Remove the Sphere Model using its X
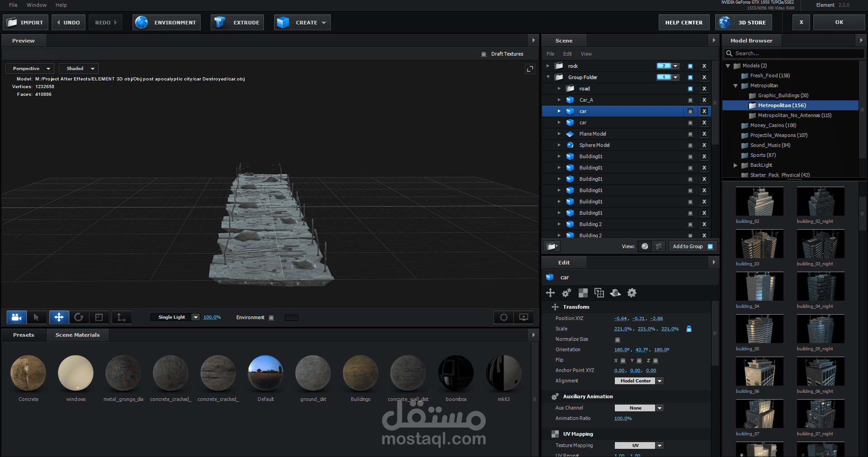The width and height of the screenshot is (868, 457). click(x=704, y=145)
